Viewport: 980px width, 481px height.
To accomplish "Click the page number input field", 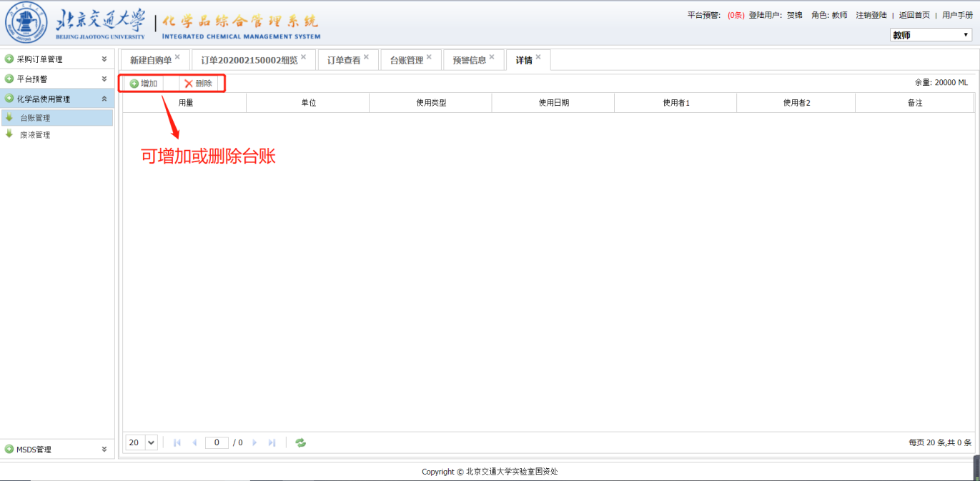I will tap(217, 443).
